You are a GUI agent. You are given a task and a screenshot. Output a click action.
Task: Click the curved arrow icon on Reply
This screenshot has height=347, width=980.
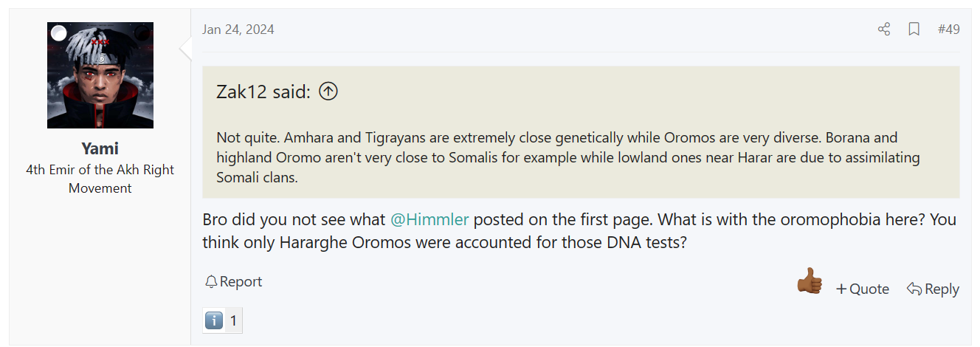(914, 289)
